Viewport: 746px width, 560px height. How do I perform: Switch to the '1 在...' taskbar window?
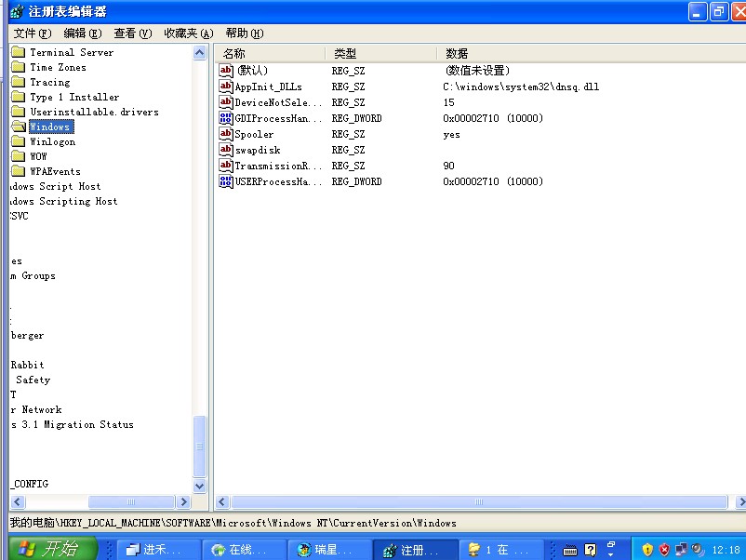tap(501, 550)
